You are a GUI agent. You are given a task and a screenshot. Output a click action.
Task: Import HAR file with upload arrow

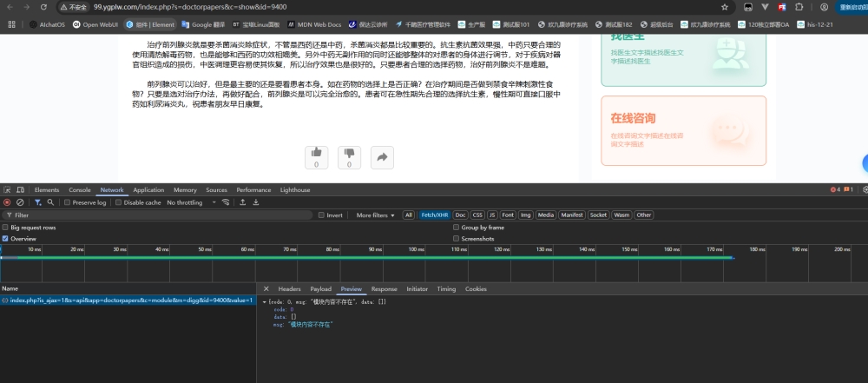[x=242, y=202]
